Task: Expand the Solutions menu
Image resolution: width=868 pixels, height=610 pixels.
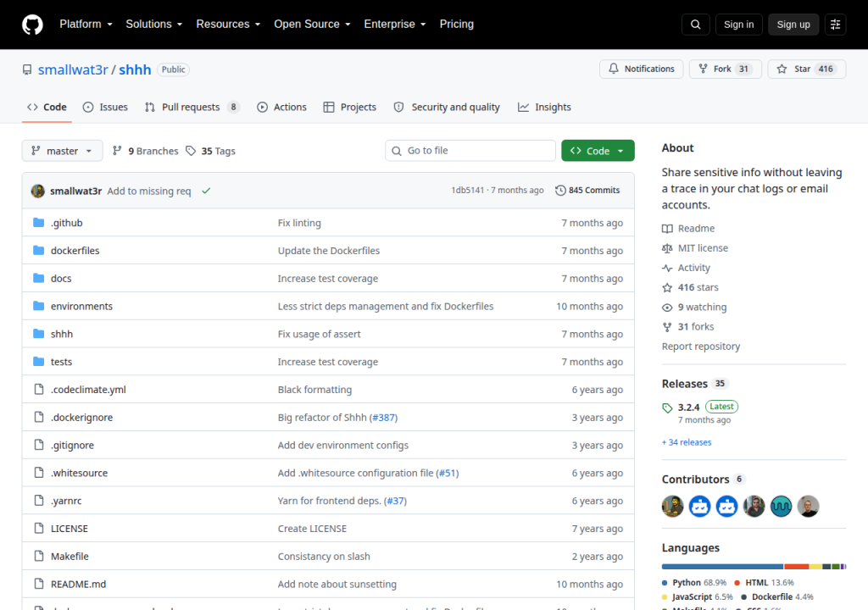Action: 154,25
